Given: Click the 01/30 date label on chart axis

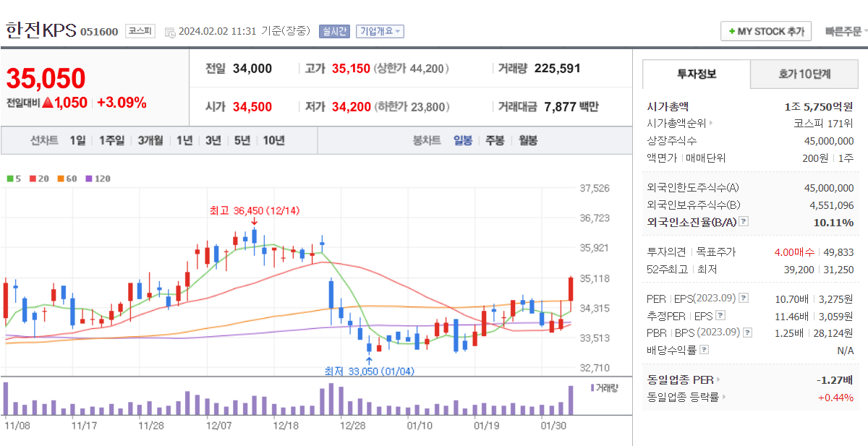Looking at the screenshot, I should tap(554, 425).
